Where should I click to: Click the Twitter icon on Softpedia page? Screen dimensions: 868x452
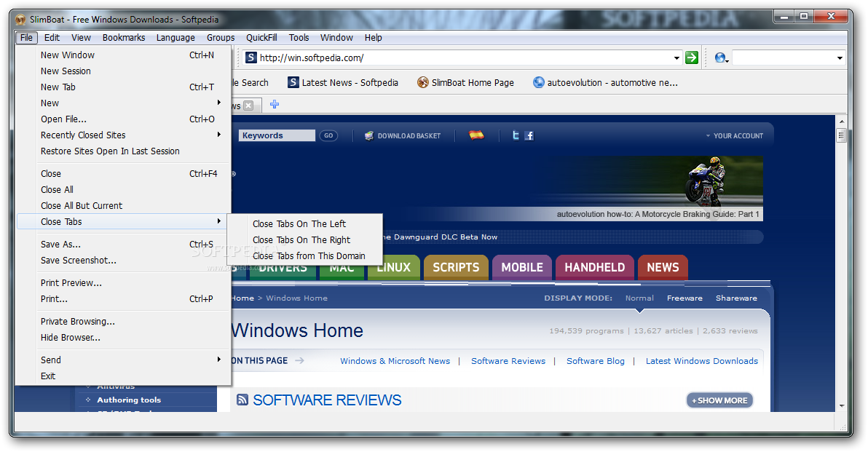click(x=516, y=135)
